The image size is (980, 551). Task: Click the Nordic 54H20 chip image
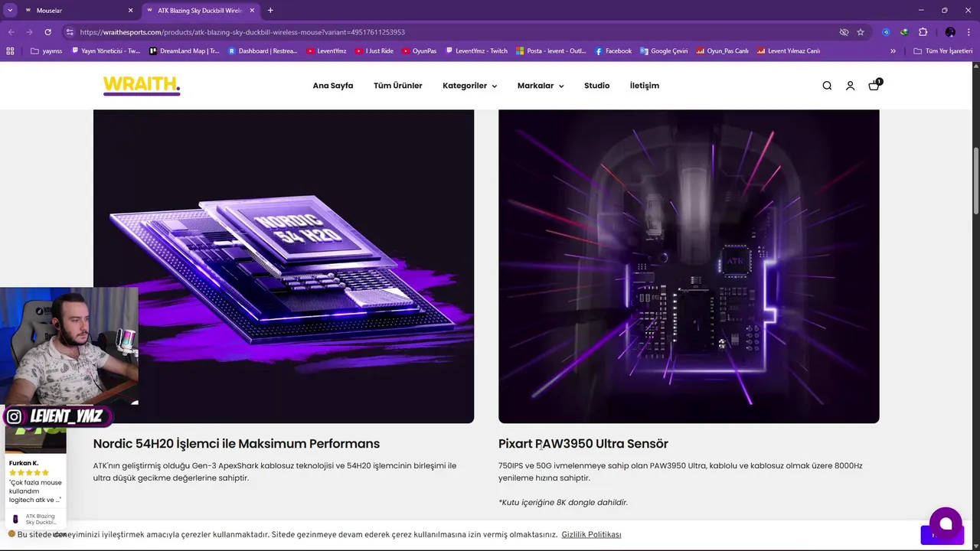tap(283, 266)
